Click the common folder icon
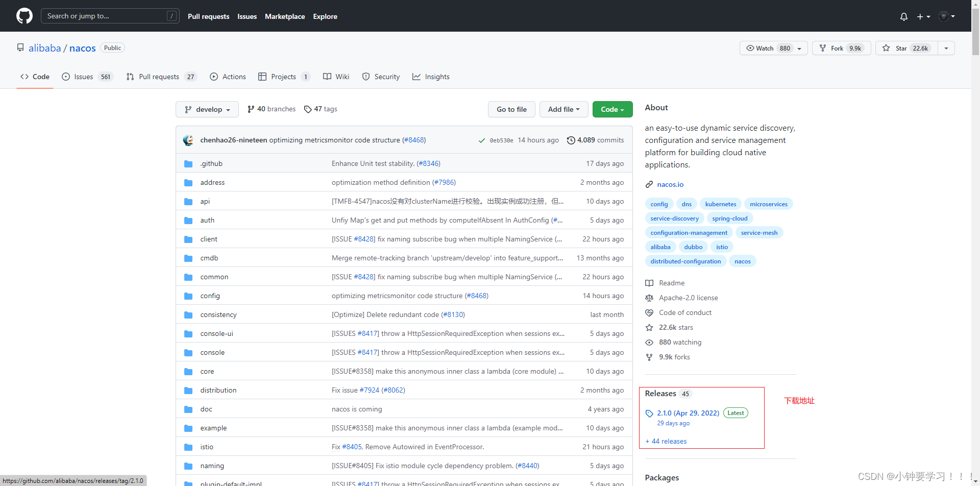 pyautogui.click(x=188, y=277)
